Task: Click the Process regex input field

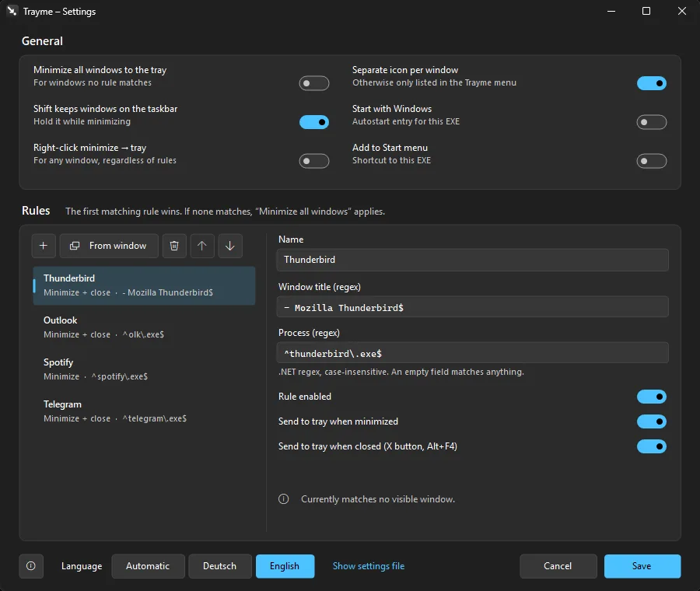Action: 472,353
